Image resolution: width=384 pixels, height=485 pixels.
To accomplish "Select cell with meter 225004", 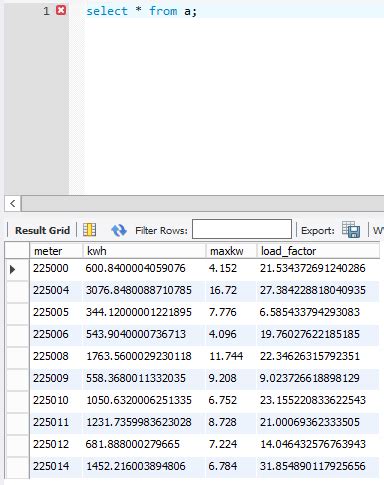I will pos(56,290).
